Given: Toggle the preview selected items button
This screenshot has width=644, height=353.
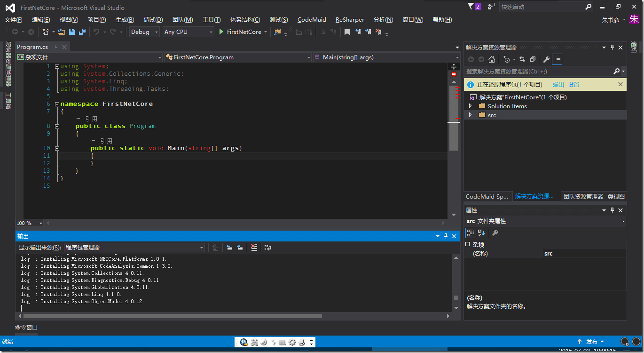Looking at the screenshot, I should click(x=557, y=59).
